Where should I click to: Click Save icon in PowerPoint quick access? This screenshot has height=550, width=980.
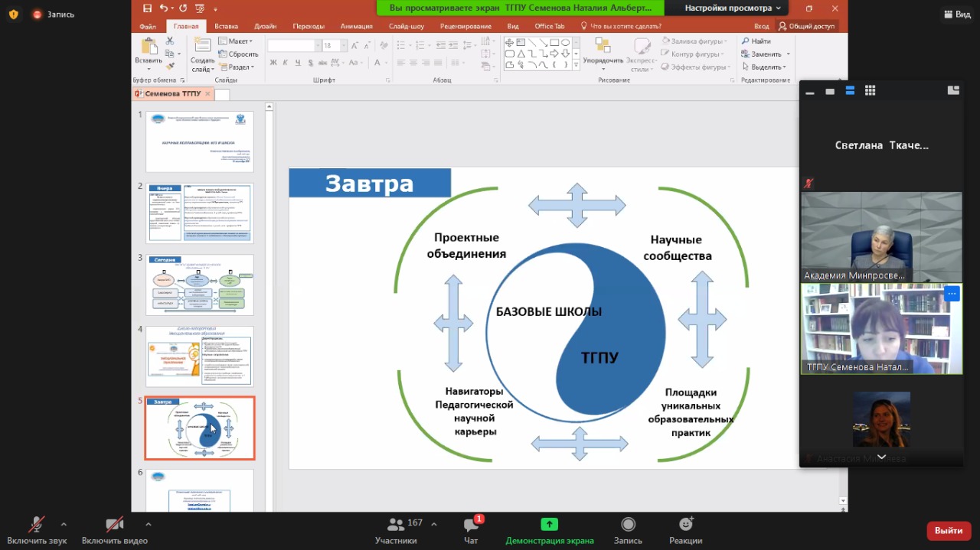tap(147, 8)
